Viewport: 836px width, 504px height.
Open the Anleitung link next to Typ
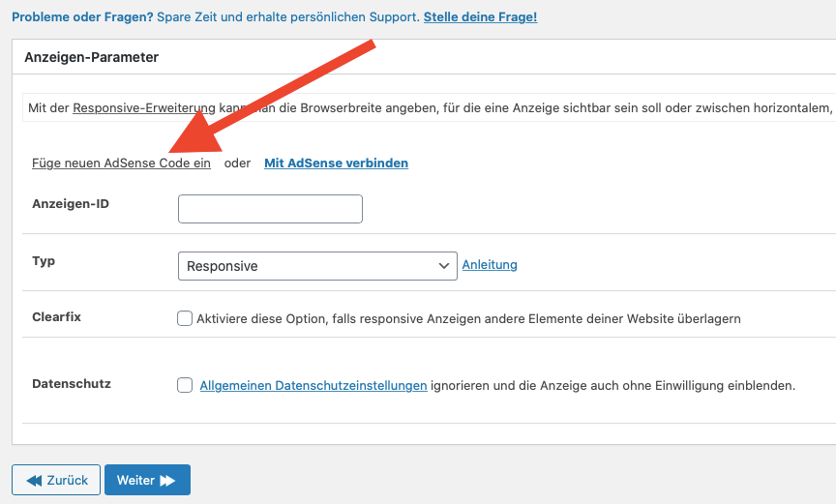coord(490,265)
